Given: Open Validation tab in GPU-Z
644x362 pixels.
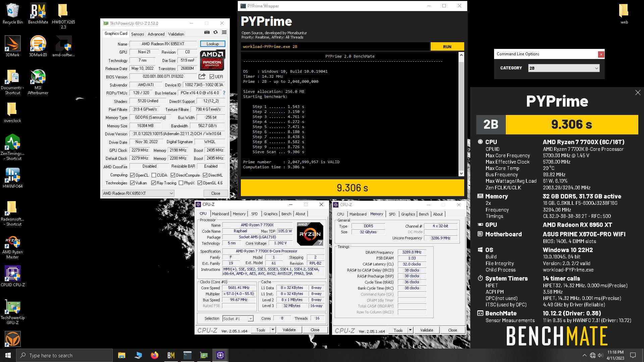Looking at the screenshot, I should coord(176,34).
